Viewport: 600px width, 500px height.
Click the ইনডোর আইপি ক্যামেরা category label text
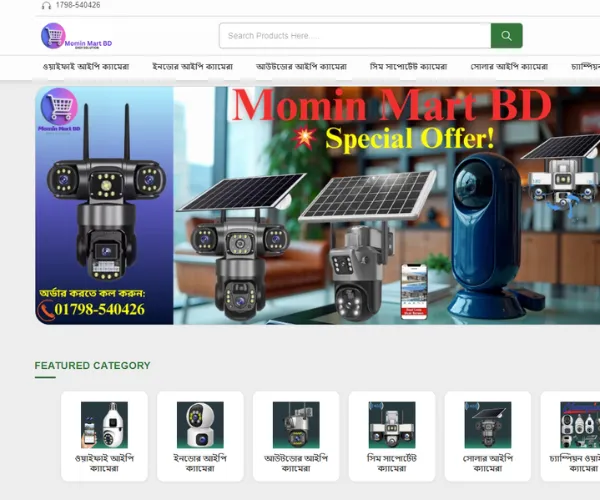(x=200, y=462)
